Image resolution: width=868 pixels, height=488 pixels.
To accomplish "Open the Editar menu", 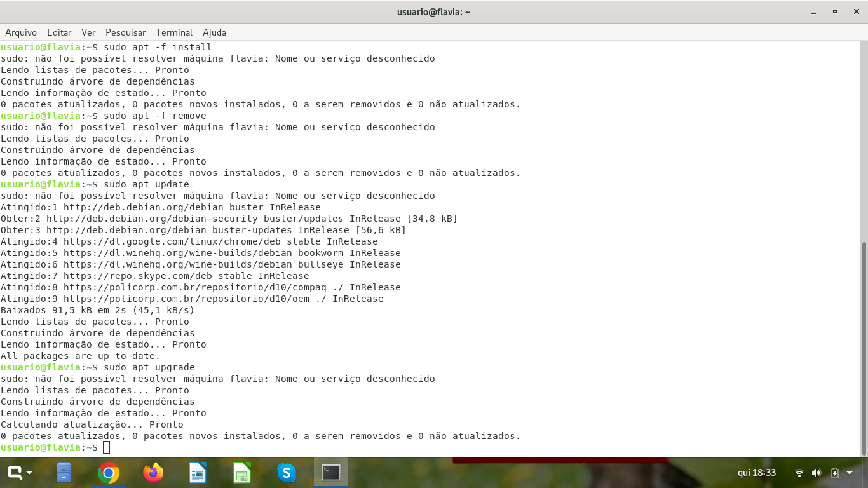I will (59, 32).
